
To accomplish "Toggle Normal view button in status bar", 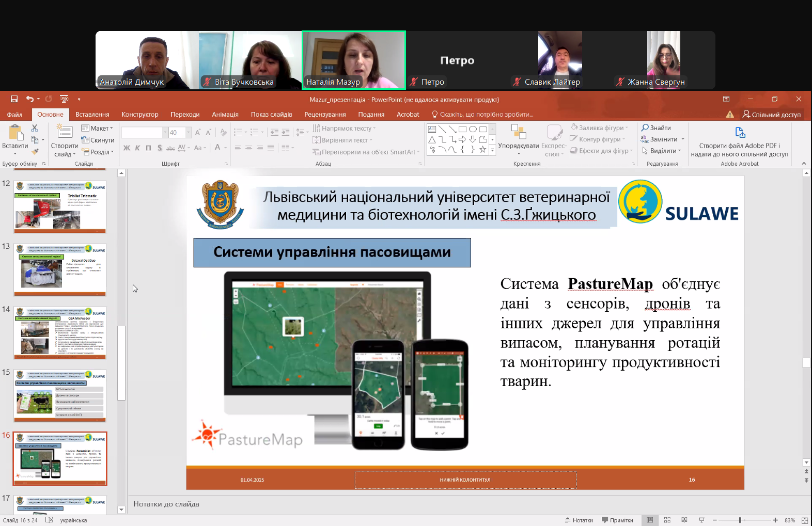I will point(650,520).
